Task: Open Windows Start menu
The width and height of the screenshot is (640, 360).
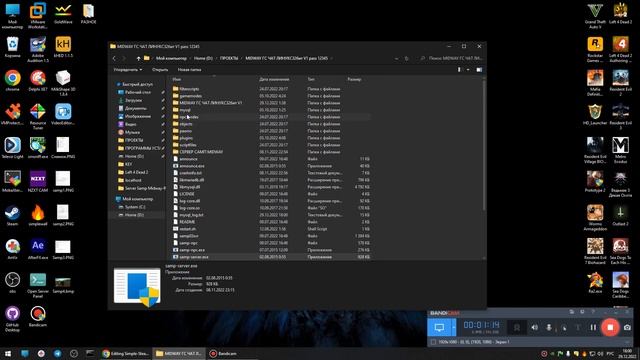Action: 8,353
